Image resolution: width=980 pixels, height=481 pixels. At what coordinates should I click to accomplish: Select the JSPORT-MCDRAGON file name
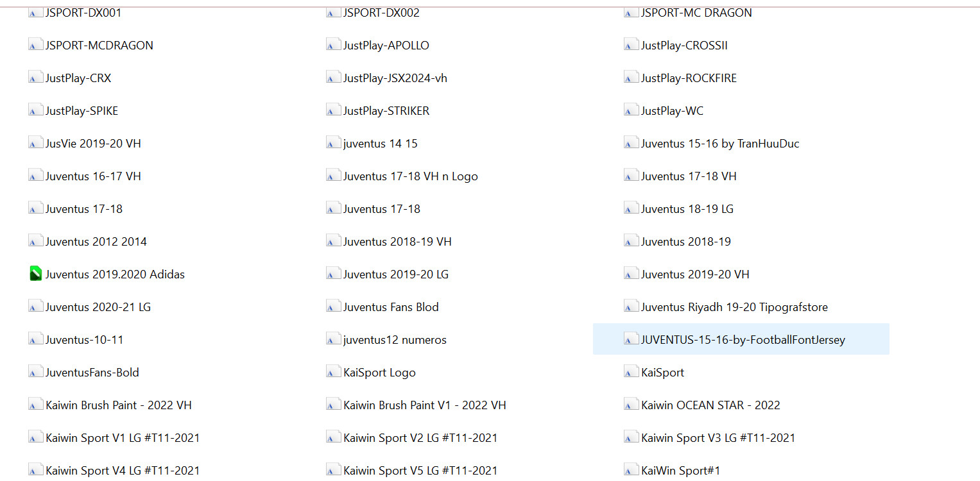click(99, 46)
